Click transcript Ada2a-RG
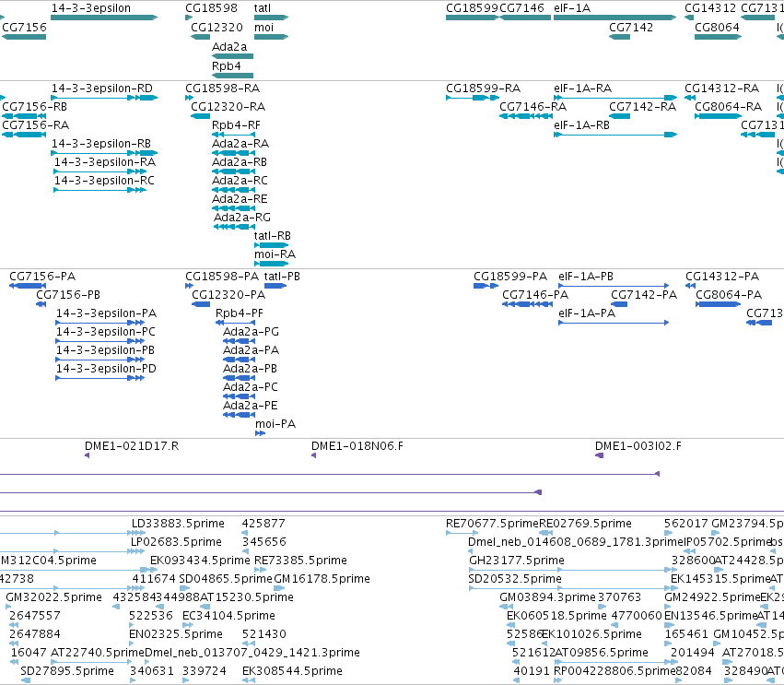Screen dimensions: 784x685 235,227
